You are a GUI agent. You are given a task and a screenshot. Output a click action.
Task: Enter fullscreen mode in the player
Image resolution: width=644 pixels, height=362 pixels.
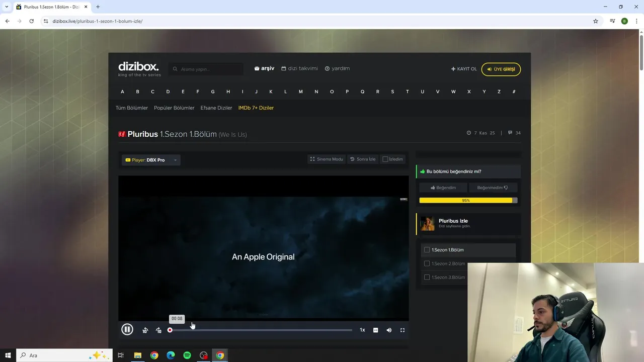point(403,330)
